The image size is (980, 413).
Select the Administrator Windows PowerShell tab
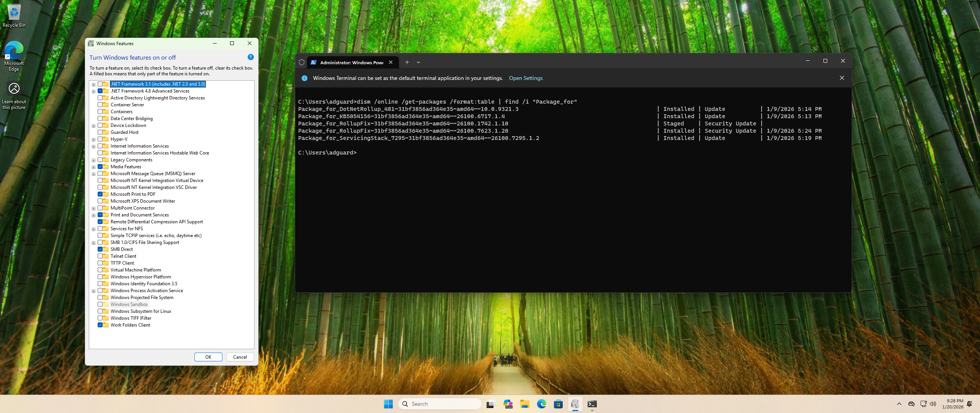351,62
